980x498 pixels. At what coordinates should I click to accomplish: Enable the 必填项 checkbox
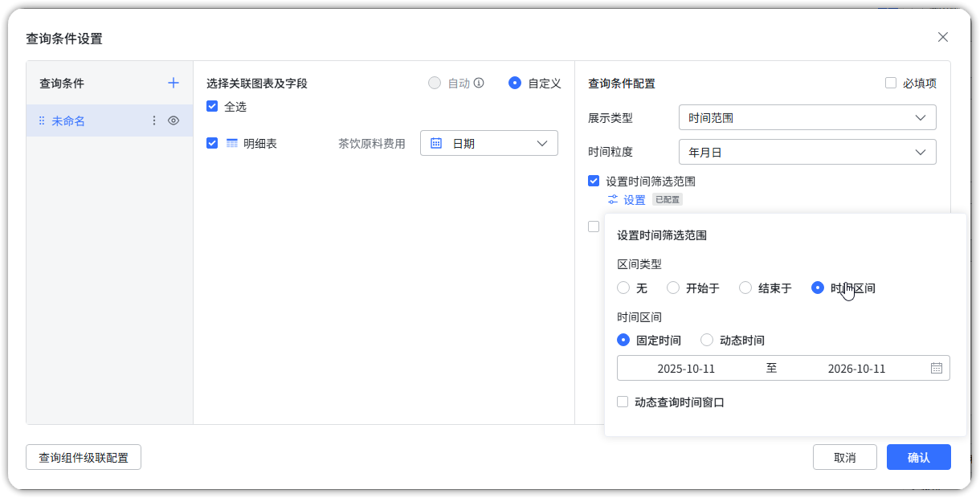point(891,83)
